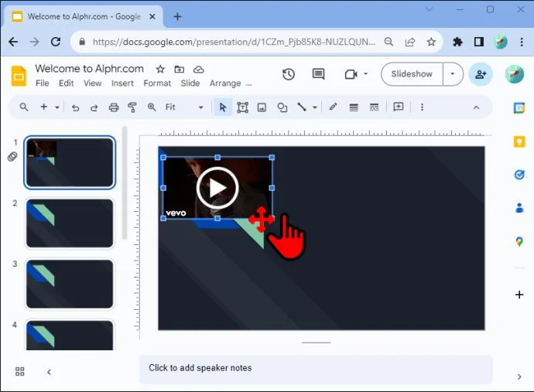Choose the Select arrow cursor tool
This screenshot has width=534, height=392.
223,107
